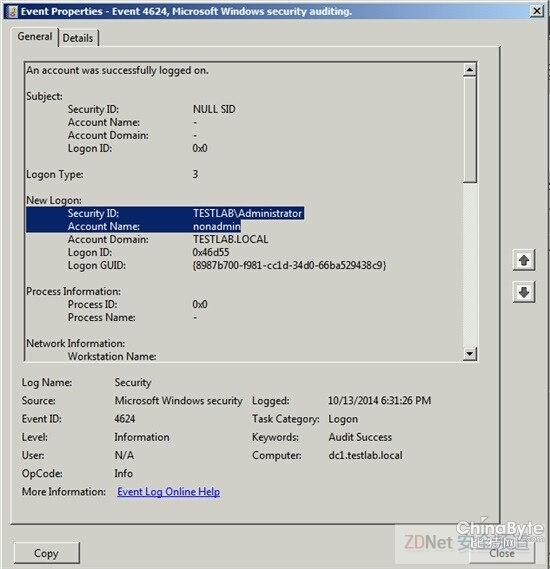Close the Event Properties window with X
Image resolution: width=550 pixels, height=569 pixels.
(x=537, y=11)
